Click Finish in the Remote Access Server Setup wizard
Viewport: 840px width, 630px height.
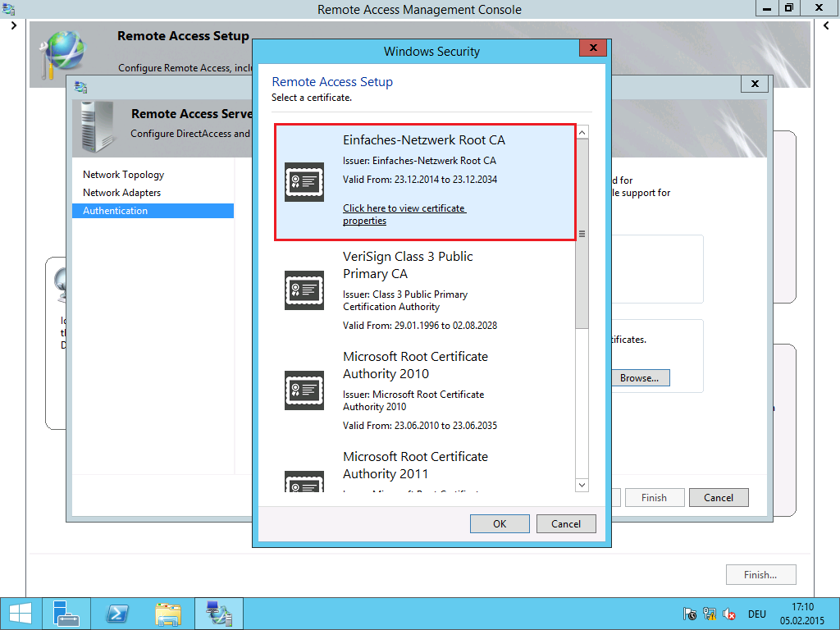[654, 498]
